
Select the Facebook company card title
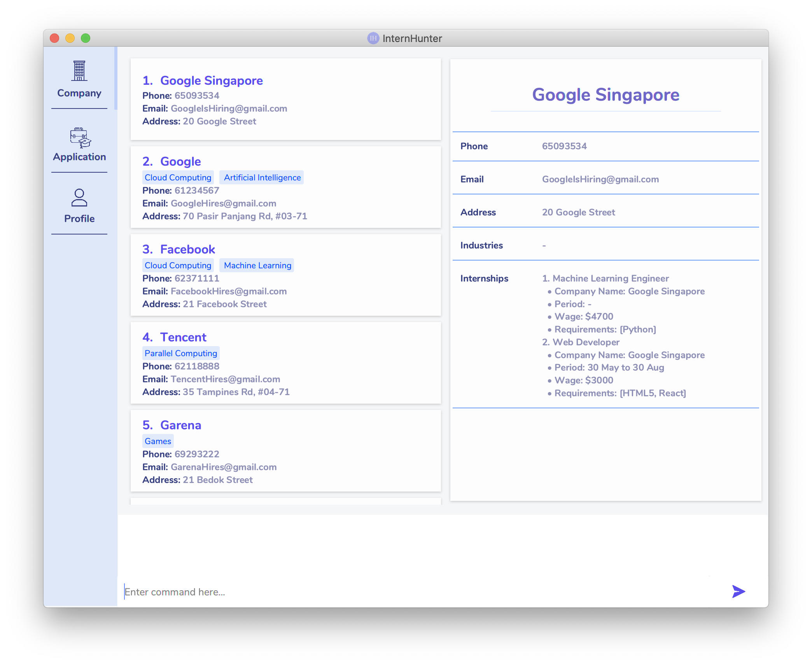tap(187, 249)
